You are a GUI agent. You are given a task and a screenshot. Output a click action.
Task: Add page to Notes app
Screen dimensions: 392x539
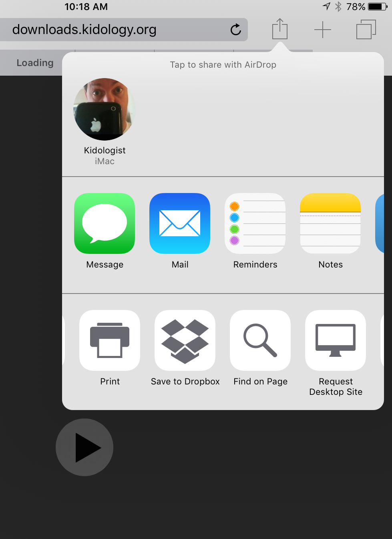(x=330, y=223)
